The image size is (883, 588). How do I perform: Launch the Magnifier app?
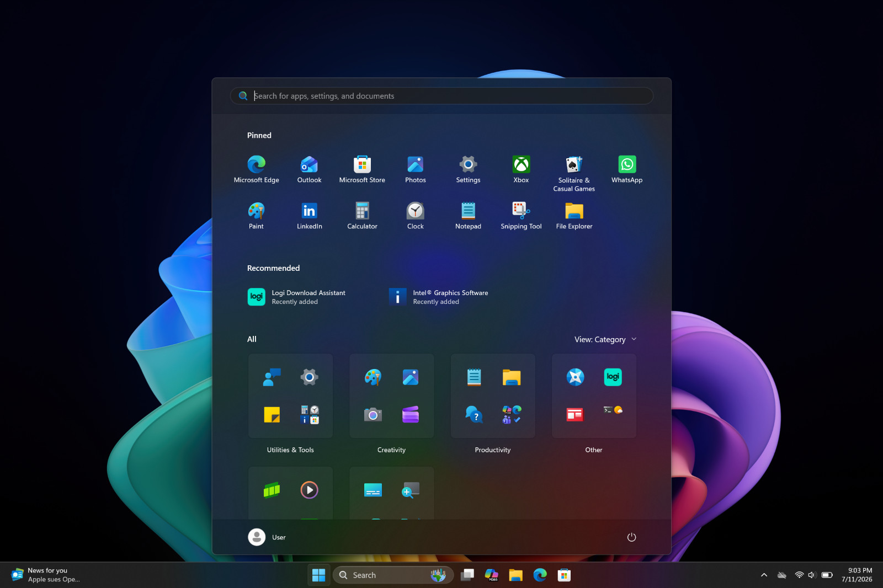pyautogui.click(x=411, y=490)
